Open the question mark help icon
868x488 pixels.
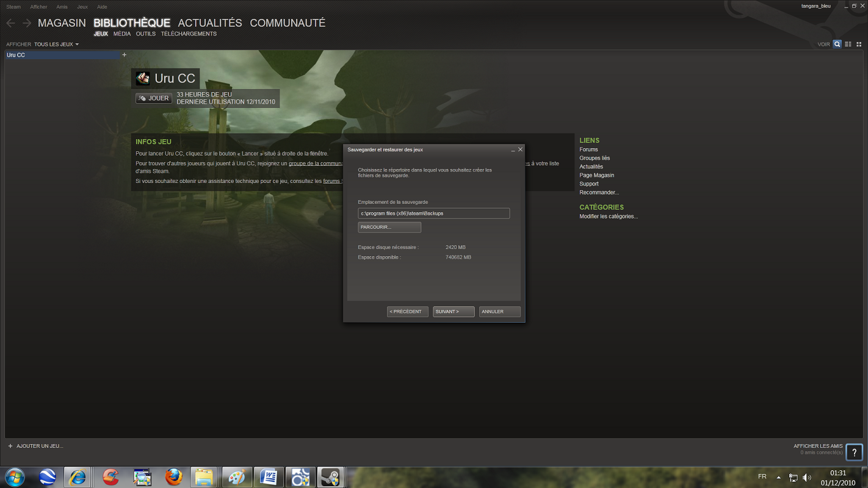point(854,453)
